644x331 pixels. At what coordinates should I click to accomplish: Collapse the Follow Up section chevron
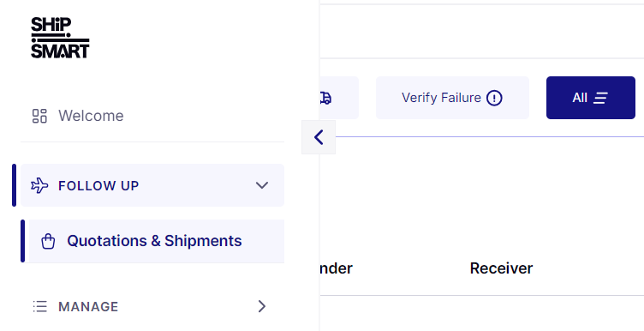[x=262, y=185]
